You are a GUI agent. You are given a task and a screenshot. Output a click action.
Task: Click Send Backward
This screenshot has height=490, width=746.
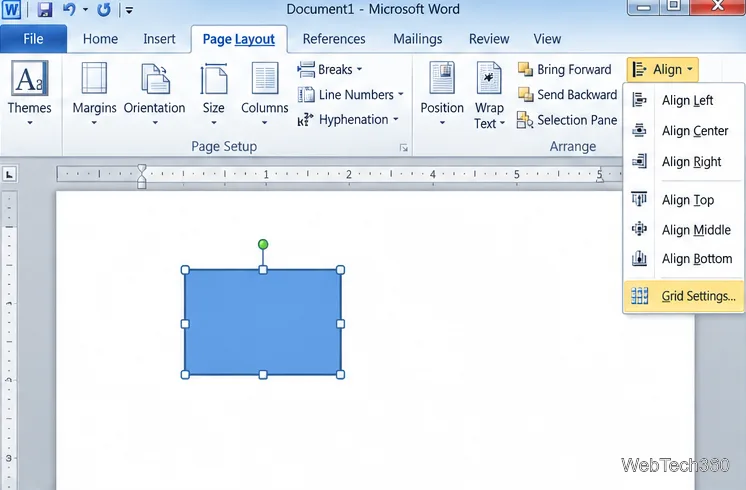point(567,95)
